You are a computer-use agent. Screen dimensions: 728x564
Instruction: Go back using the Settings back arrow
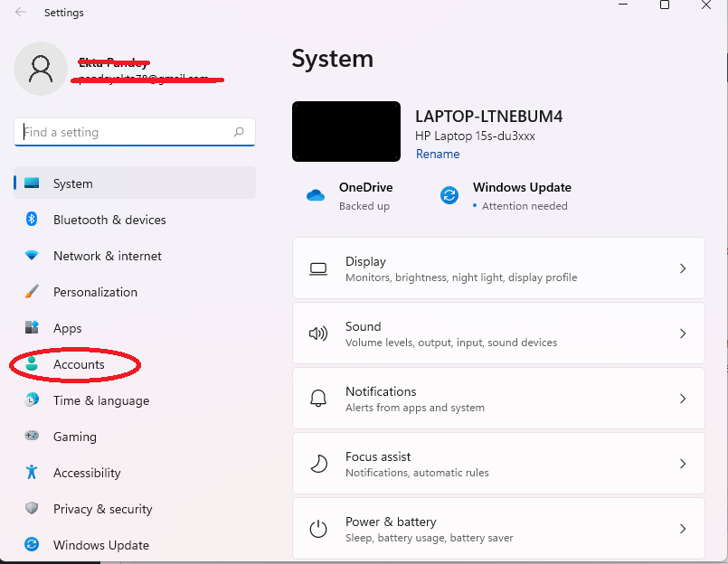point(21,13)
